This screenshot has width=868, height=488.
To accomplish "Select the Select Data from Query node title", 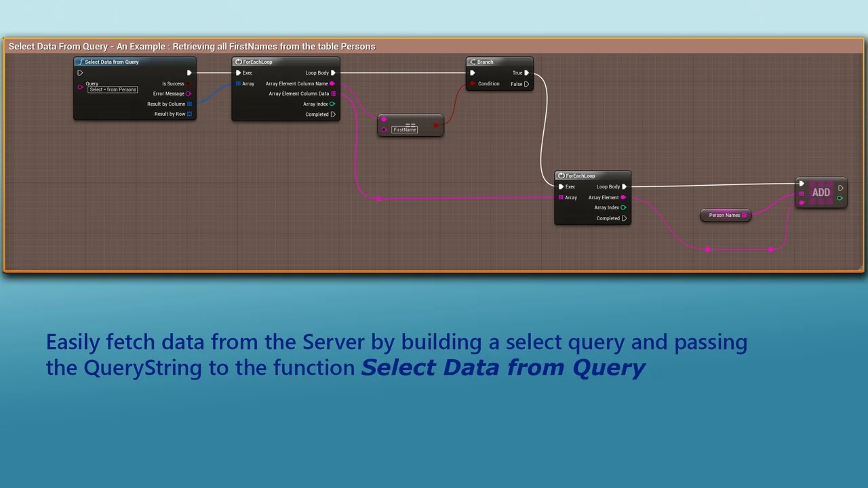I will point(111,62).
